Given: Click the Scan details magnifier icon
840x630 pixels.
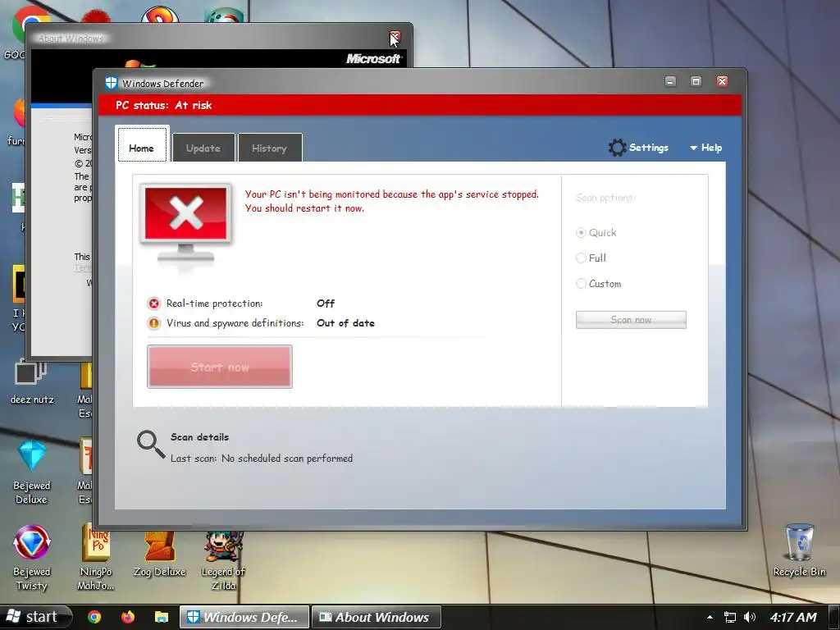Looking at the screenshot, I should pyautogui.click(x=151, y=445).
